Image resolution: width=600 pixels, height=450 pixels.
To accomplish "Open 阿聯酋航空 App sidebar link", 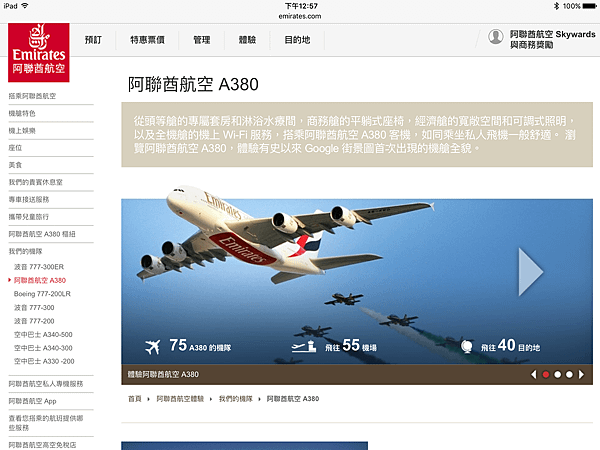I will (33, 401).
